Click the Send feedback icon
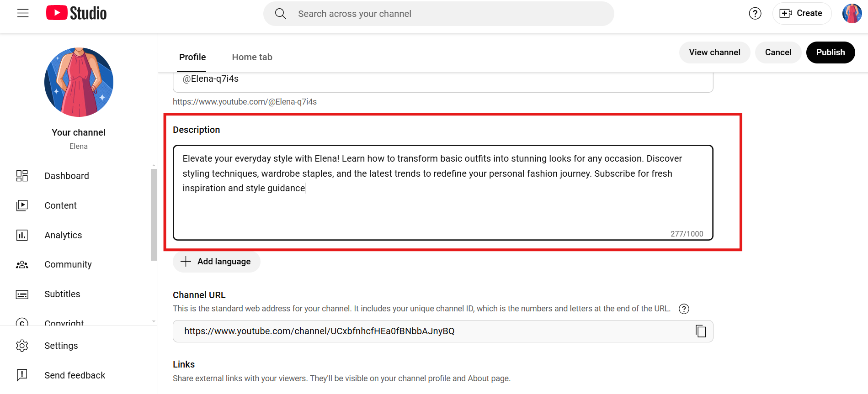Screen dimensions: 868x394 coord(22,375)
